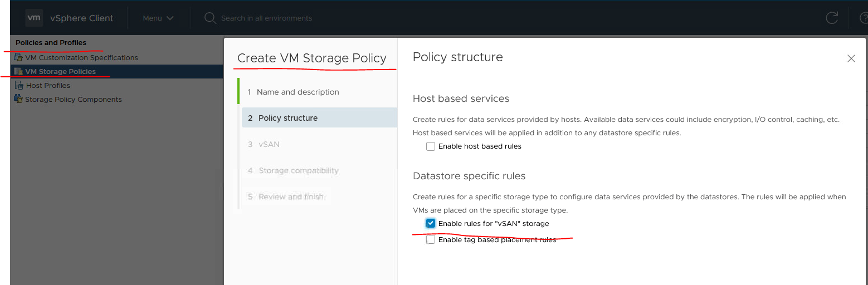
Task: Click the refresh icon in header
Action: tap(832, 18)
